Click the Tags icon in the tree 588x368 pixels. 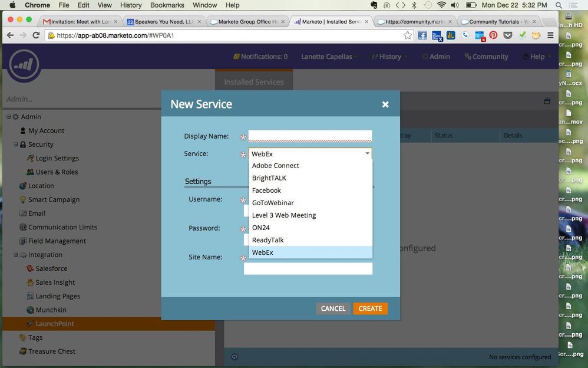(x=23, y=337)
